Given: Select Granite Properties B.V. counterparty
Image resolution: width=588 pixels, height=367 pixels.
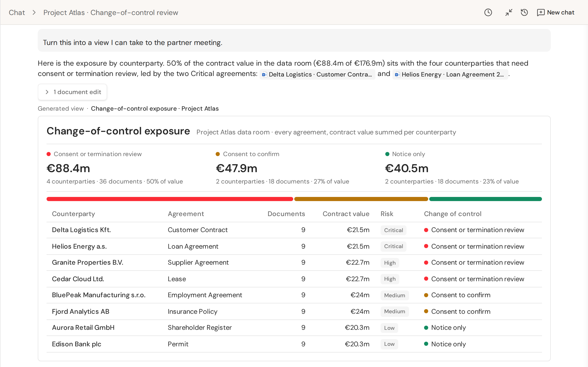Looking at the screenshot, I should click(88, 262).
